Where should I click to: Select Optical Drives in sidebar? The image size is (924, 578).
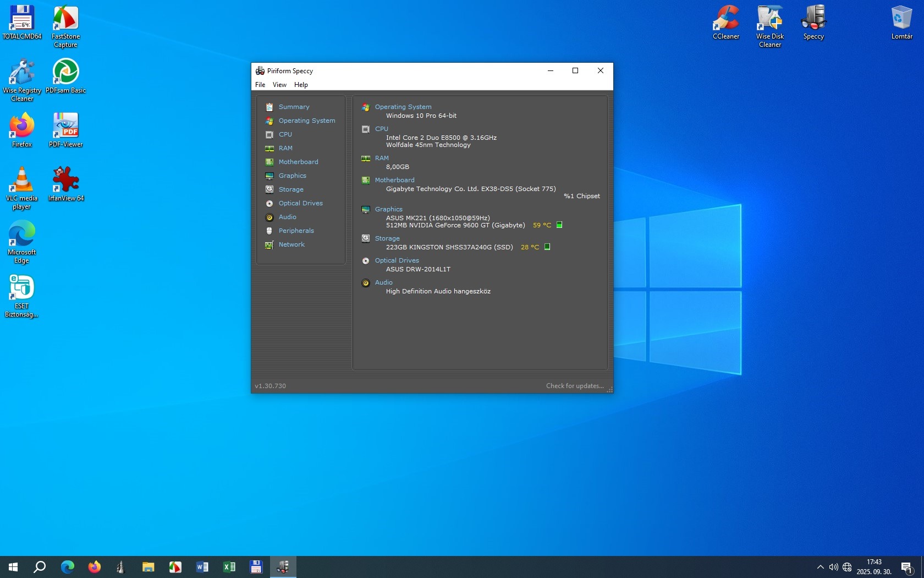click(300, 203)
